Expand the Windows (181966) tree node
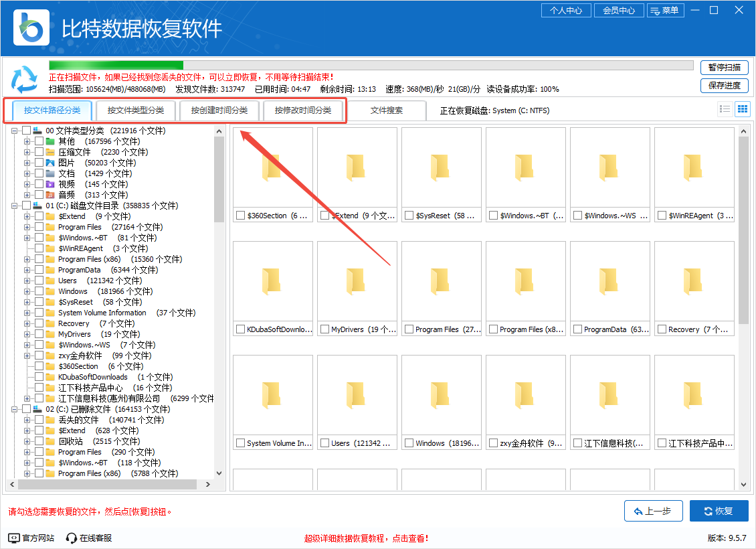Viewport: 756px width, 549px height. 27,291
